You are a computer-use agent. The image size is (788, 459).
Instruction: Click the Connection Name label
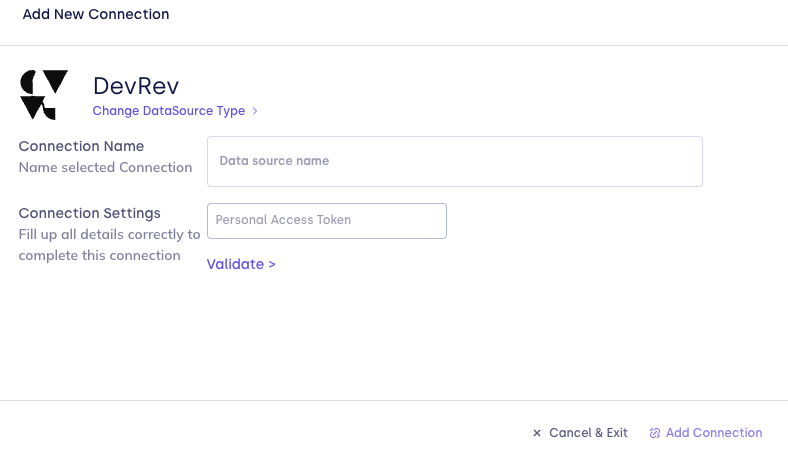[x=81, y=146]
